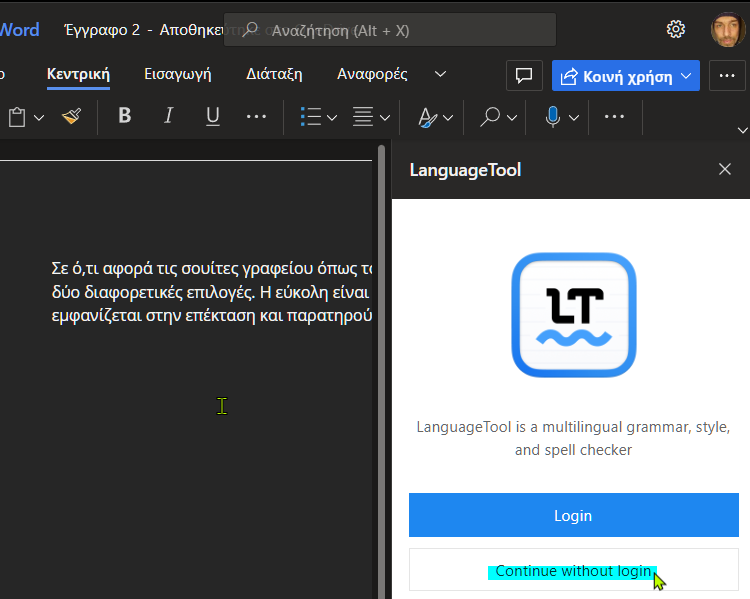Switch to the Αναφορές tab
The image size is (750, 599).
pyautogui.click(x=372, y=74)
